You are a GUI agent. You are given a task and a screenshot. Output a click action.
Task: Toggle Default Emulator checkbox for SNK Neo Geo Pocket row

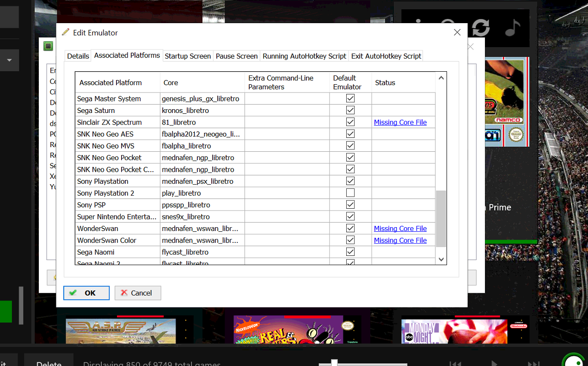(x=350, y=157)
